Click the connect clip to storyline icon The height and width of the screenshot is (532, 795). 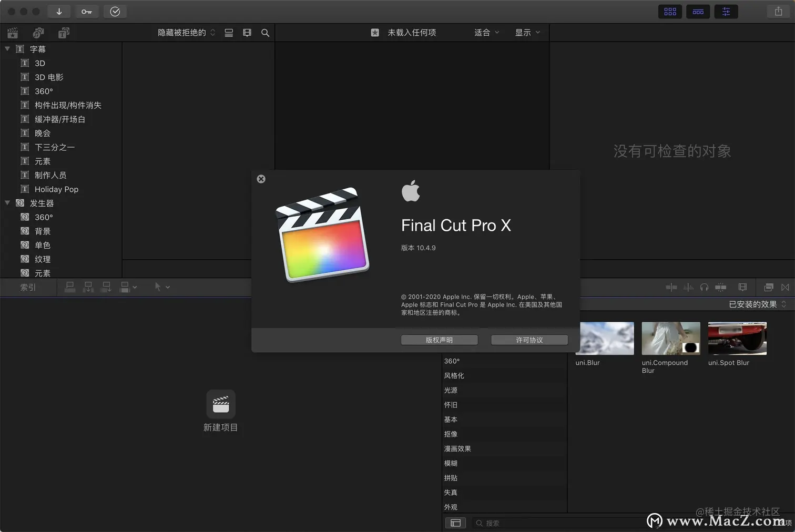tap(70, 287)
